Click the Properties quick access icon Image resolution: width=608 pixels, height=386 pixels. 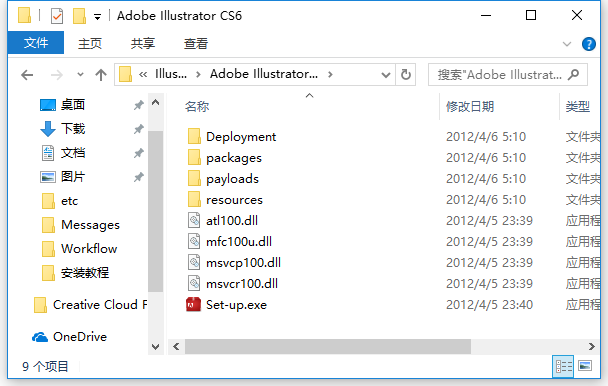click(57, 16)
